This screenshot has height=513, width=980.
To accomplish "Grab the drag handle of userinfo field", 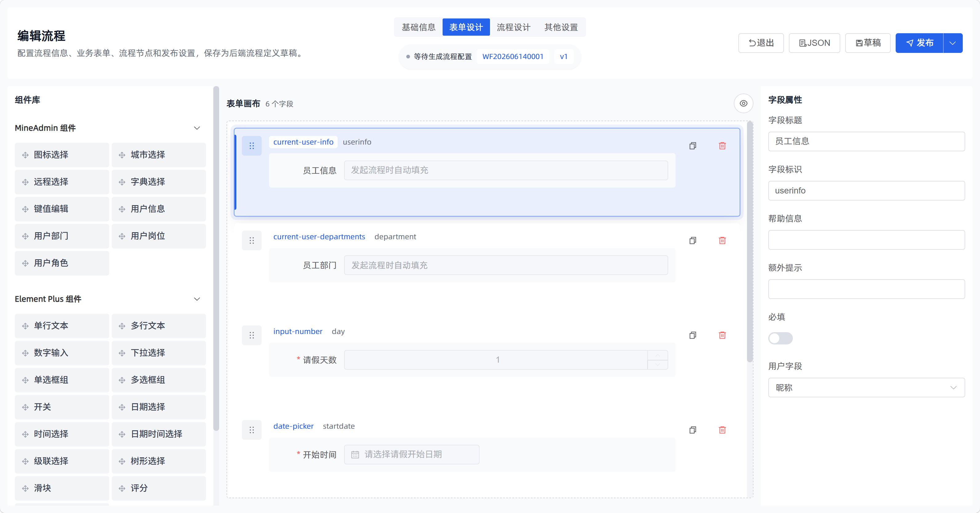I will pyautogui.click(x=251, y=146).
